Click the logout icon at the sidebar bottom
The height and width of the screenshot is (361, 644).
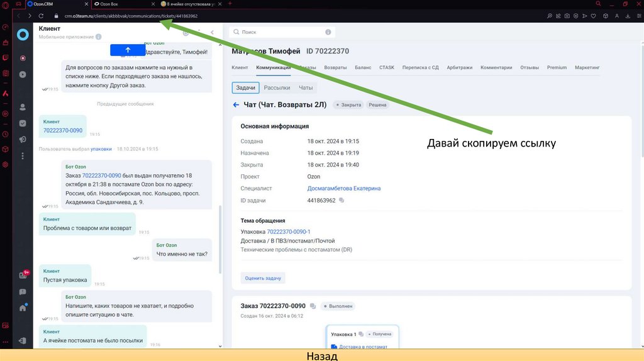click(23, 340)
